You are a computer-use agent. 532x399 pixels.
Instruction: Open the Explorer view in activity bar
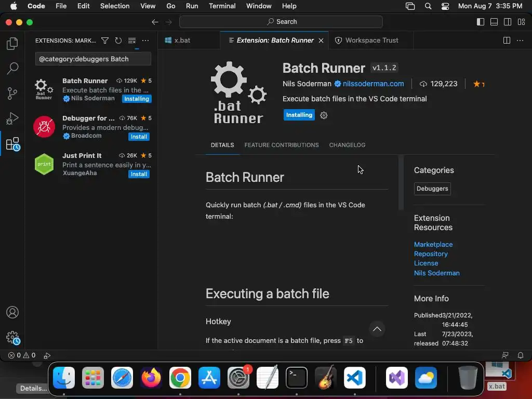[x=12, y=44]
